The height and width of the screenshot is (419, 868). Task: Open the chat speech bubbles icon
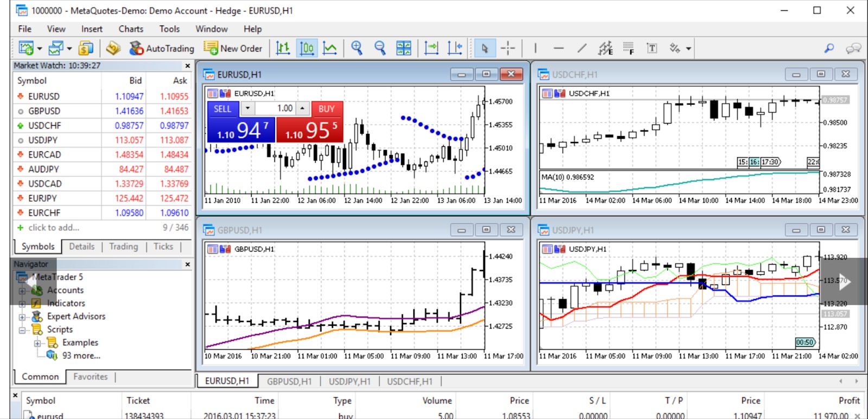click(853, 48)
